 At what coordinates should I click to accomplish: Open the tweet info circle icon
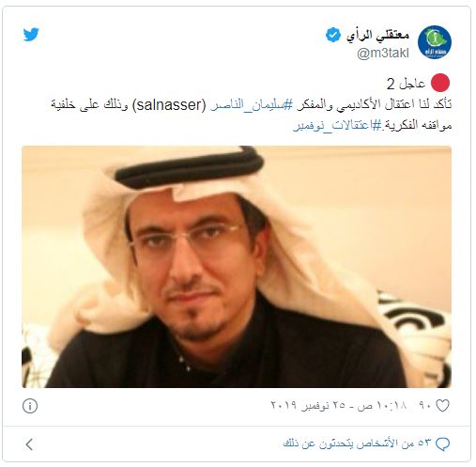[x=30, y=406]
